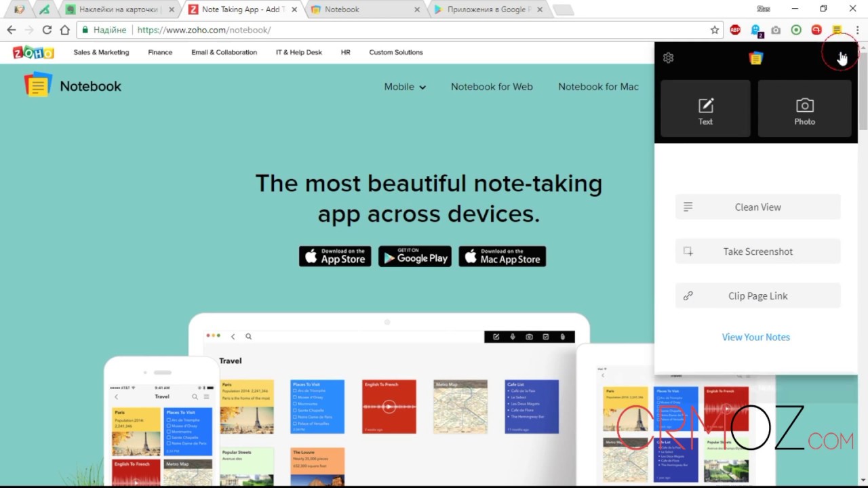The width and height of the screenshot is (868, 488).
Task: Click the gray camera extension icon
Action: click(776, 30)
